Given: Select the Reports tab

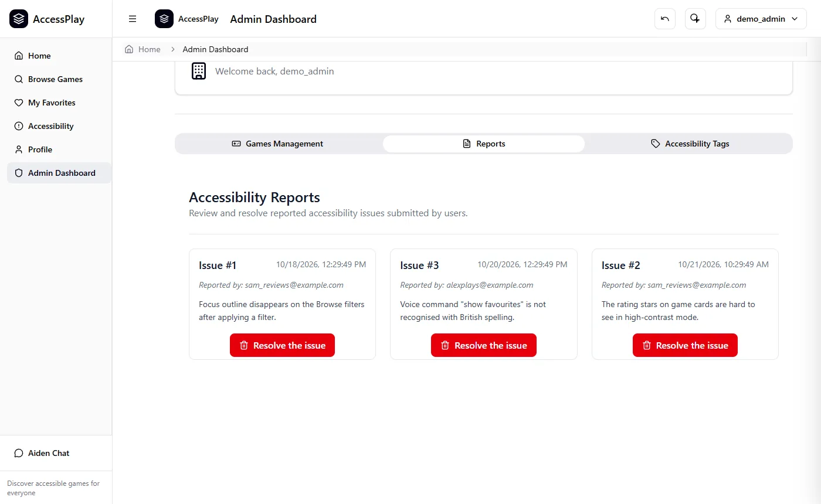Looking at the screenshot, I should tap(484, 144).
